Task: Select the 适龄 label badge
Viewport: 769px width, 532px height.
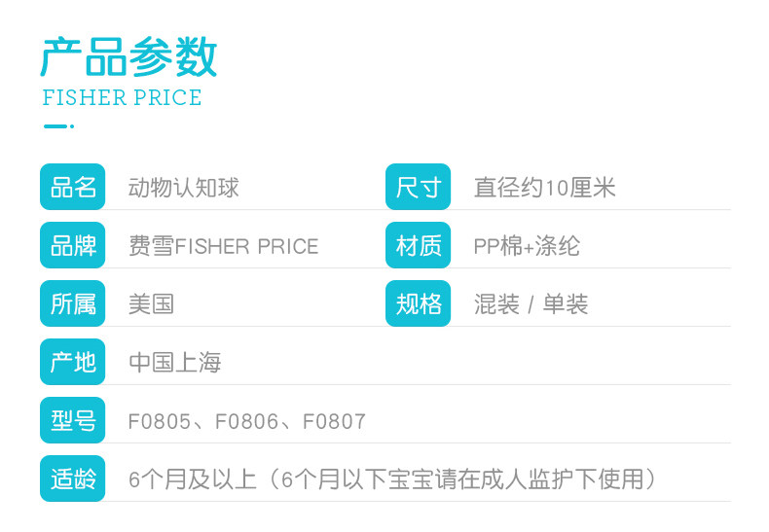Action: coord(73,479)
